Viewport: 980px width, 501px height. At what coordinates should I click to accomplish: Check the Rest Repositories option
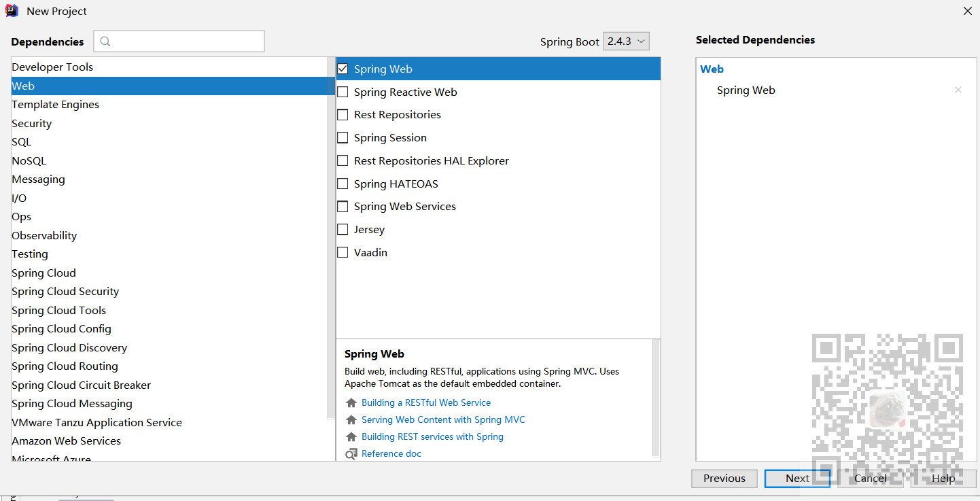tap(343, 115)
